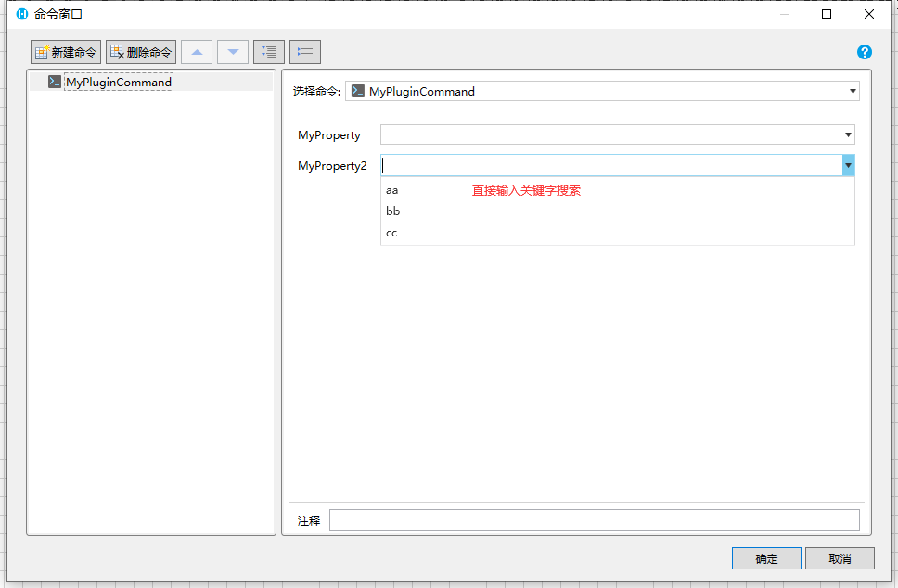Open the MyProperty dropdown arrow
This screenshot has height=588, width=898.
[x=848, y=135]
